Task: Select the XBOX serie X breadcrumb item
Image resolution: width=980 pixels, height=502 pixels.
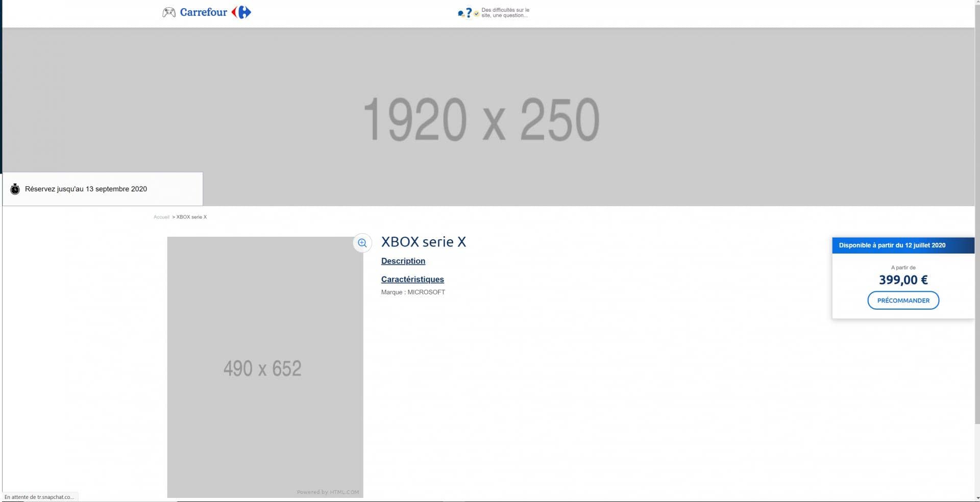Action: (x=191, y=217)
